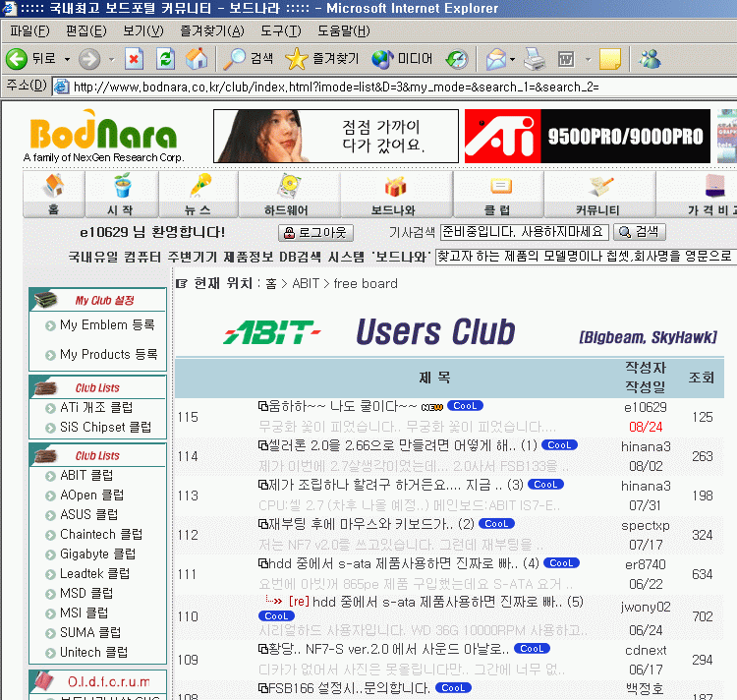Open post 112 재부팅 후에 마우스와 키보드가
737x700 pixels.
click(x=361, y=524)
